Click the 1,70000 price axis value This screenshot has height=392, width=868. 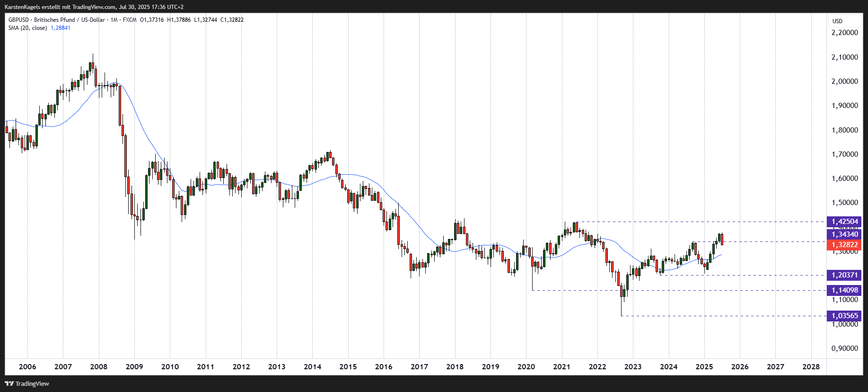click(x=844, y=154)
